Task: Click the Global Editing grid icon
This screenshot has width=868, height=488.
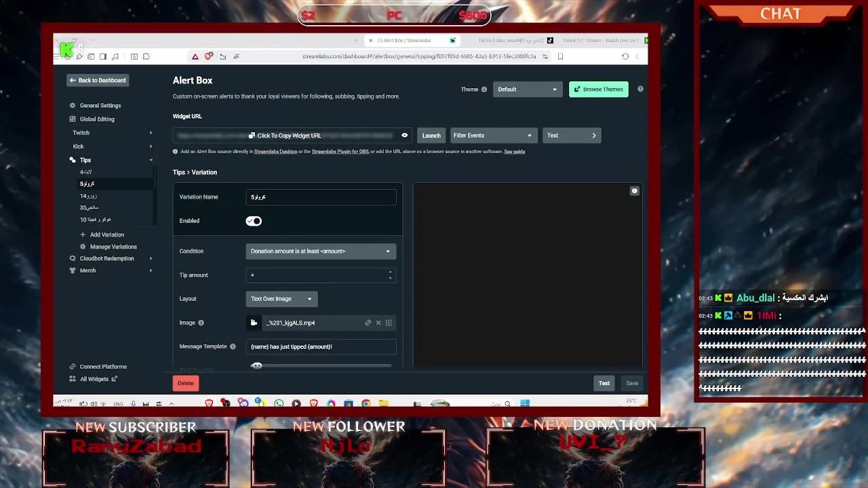Action: click(x=73, y=119)
